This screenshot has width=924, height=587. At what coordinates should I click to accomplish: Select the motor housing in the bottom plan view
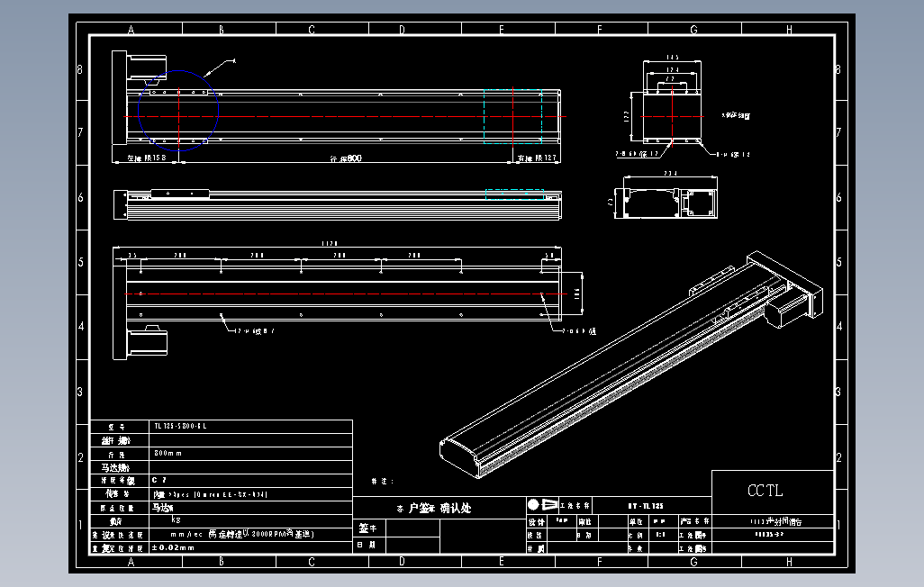[148, 342]
